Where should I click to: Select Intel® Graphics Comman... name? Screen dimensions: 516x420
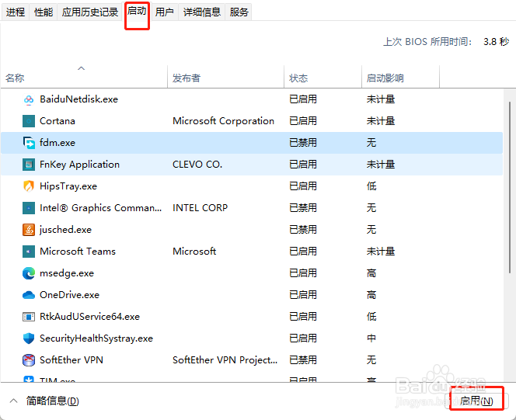click(101, 208)
